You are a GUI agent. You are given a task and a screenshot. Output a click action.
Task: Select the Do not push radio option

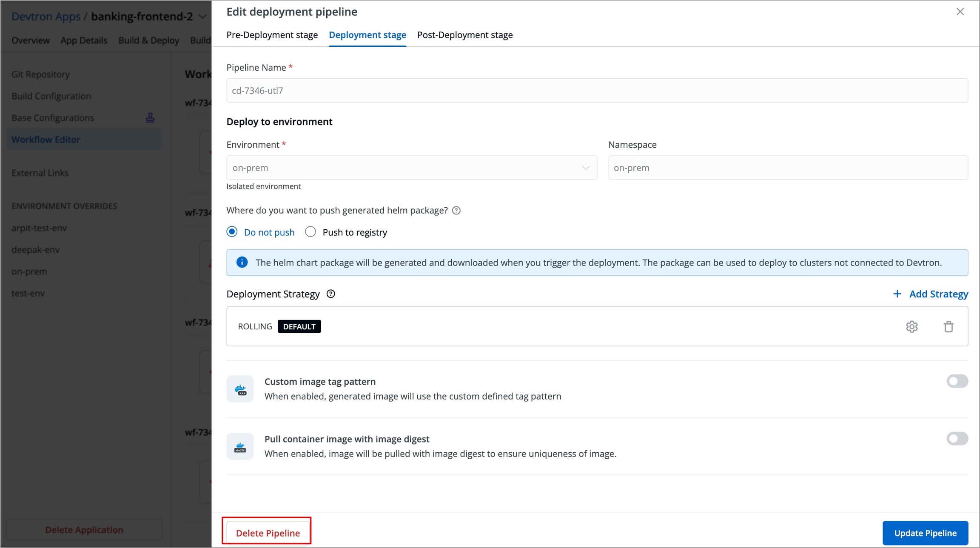coord(232,232)
